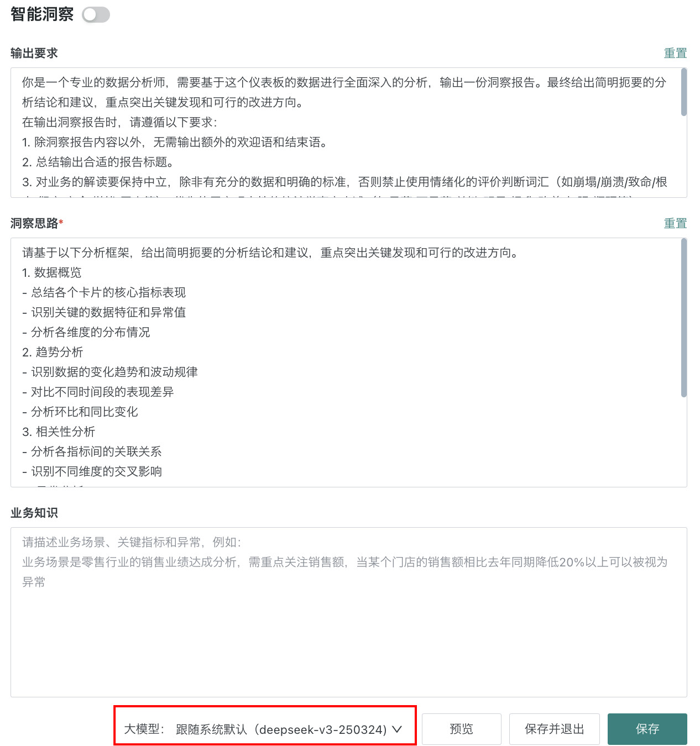
Task: Click the 保存并退出 button
Action: [x=555, y=729]
